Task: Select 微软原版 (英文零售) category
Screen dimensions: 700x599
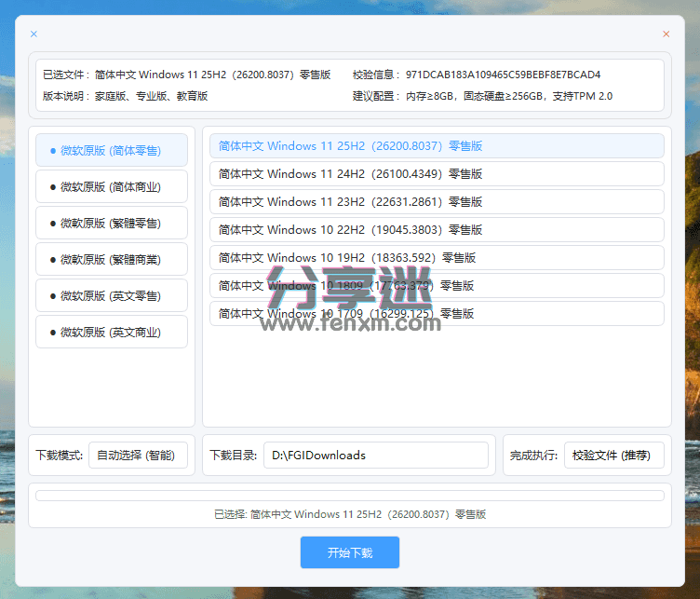Action: coord(112,295)
